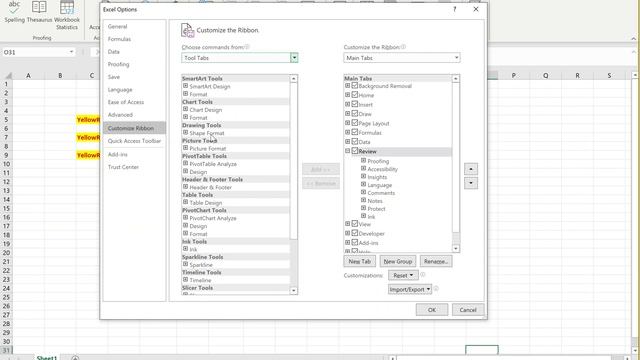This screenshot has width=640, height=360.
Task: Toggle the Draw tab checkbox
Action: click(x=355, y=113)
